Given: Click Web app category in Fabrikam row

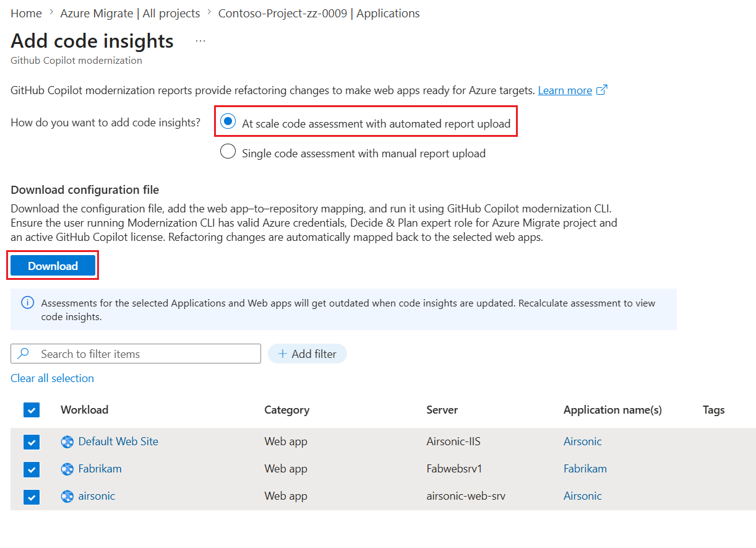Looking at the screenshot, I should point(285,469).
